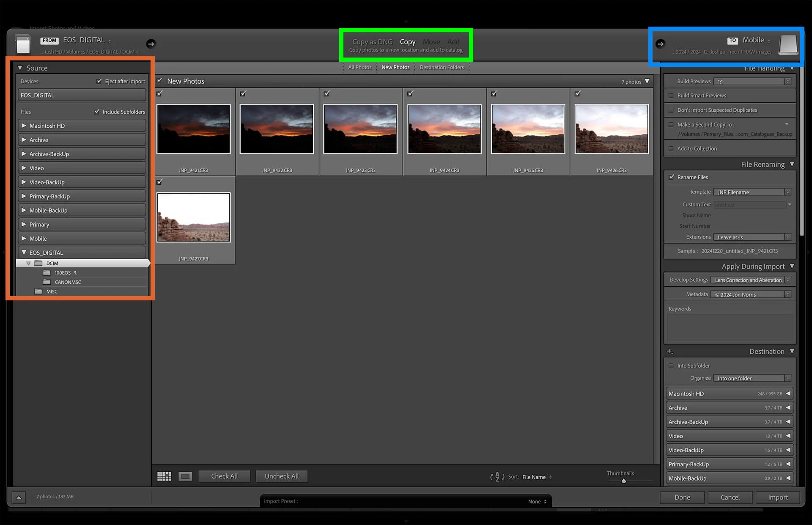Adjust the Thumbnails size slider
The image size is (812, 525).
[x=624, y=481]
